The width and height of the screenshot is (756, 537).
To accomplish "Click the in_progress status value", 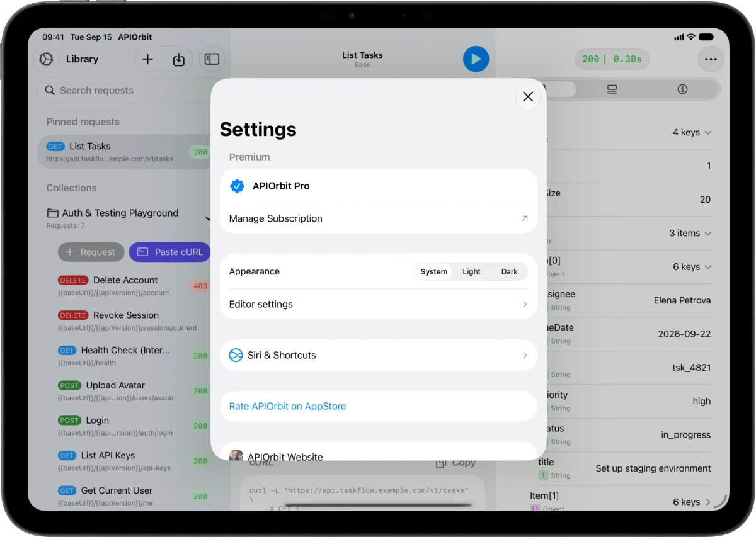I will [x=686, y=435].
